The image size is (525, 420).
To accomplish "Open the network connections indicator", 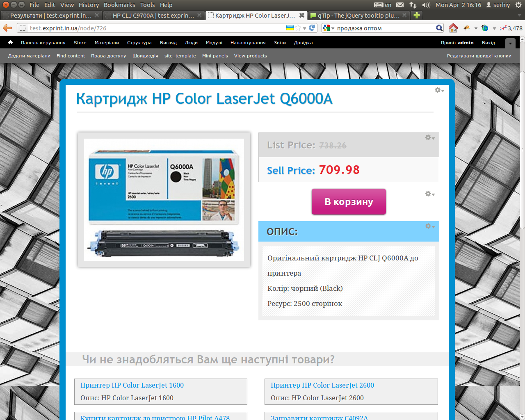I will click(x=413, y=5).
